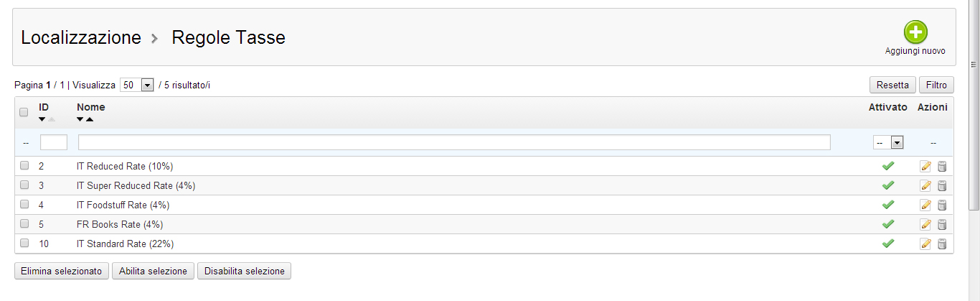
Task: Toggle enabled checkmark for FR Books Rate
Action: tap(887, 224)
